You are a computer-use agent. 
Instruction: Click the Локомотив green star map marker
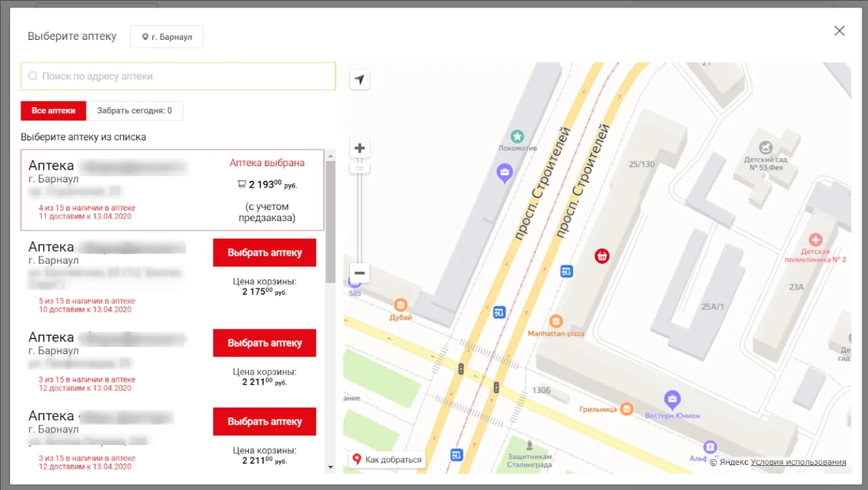pos(517,136)
